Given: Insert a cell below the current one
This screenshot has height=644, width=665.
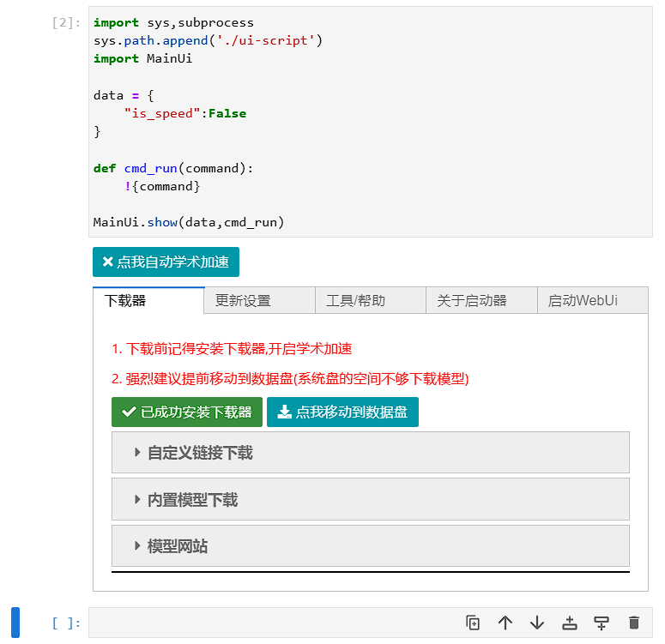Looking at the screenshot, I should coord(602,623).
